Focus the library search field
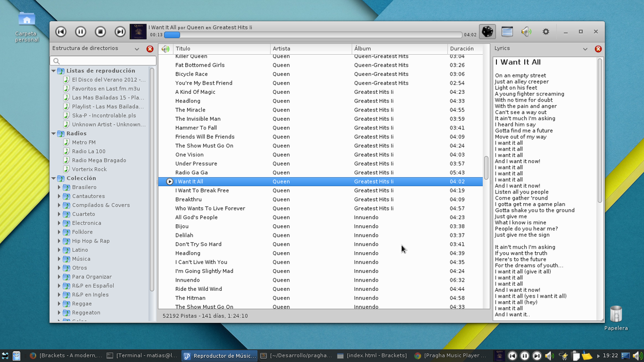Viewport: 644px width, 362px height. pos(103,61)
